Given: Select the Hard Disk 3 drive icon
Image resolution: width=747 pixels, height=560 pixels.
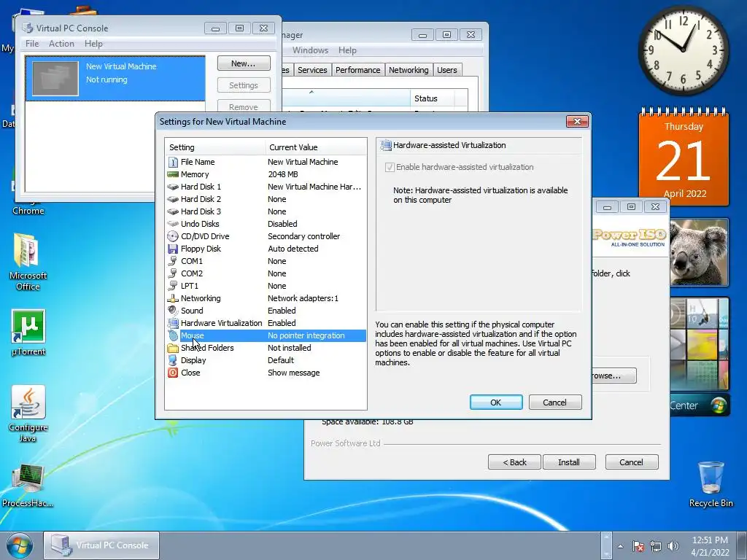Looking at the screenshot, I should 173,211.
